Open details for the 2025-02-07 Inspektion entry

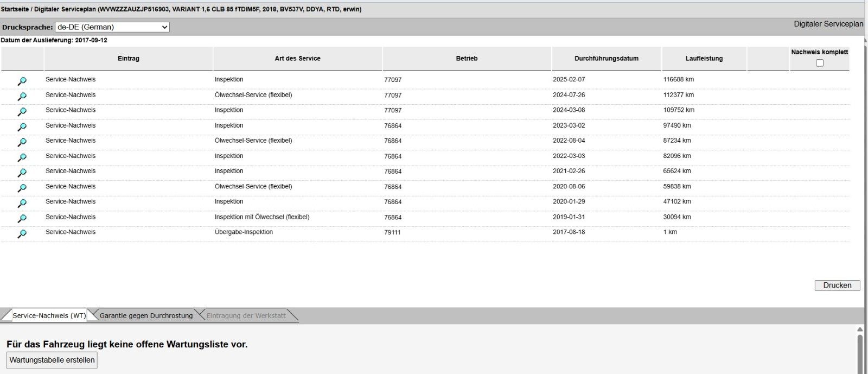tap(22, 81)
